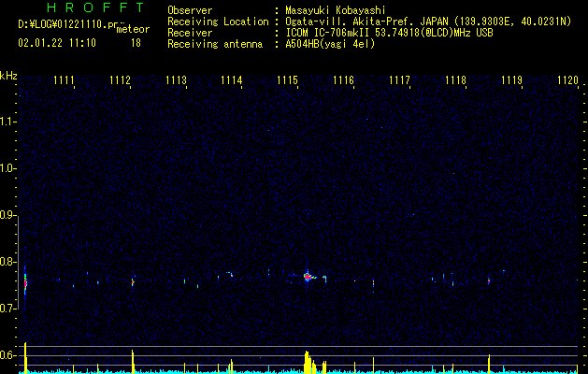Image resolution: width=588 pixels, height=374 pixels.
Task: Click the yellow intensity bar cluster below 1115
Action: (x=309, y=363)
